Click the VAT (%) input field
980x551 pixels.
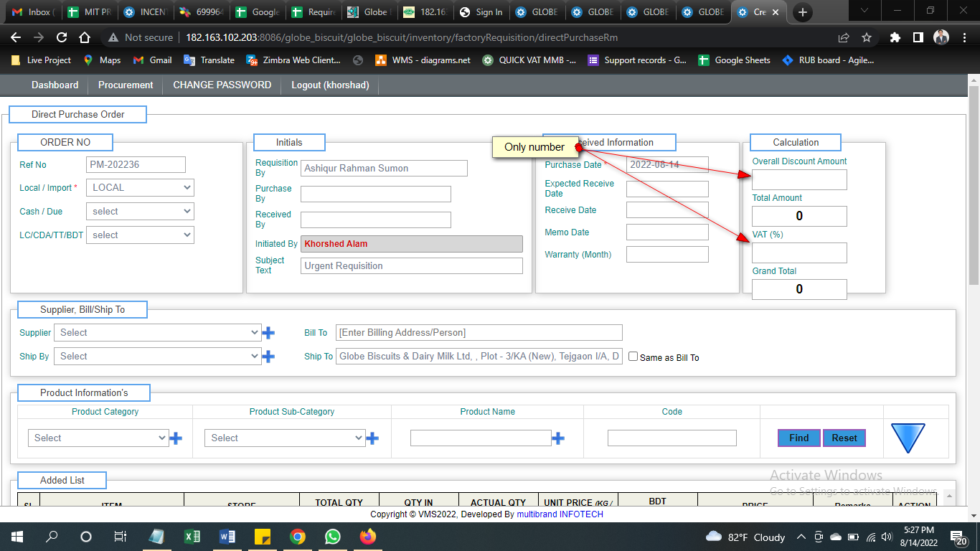pyautogui.click(x=799, y=253)
